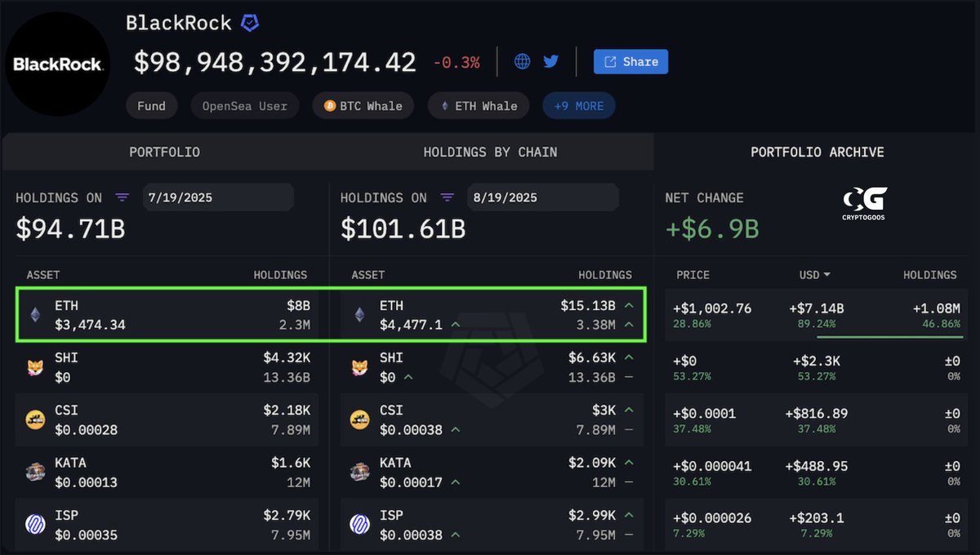Click the Share button
Image resolution: width=980 pixels, height=555 pixels.
[630, 62]
